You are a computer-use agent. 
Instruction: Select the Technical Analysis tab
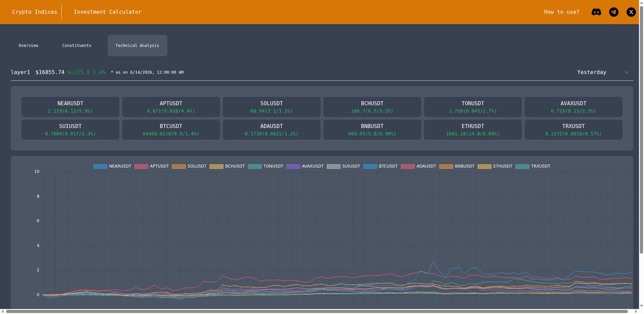coord(137,46)
